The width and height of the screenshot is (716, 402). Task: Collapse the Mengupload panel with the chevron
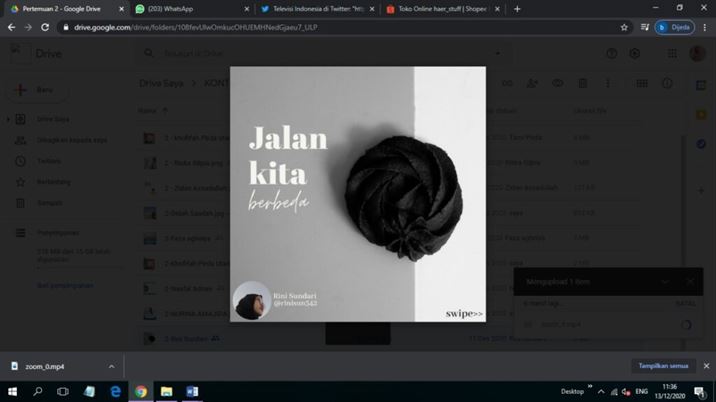[x=664, y=282]
